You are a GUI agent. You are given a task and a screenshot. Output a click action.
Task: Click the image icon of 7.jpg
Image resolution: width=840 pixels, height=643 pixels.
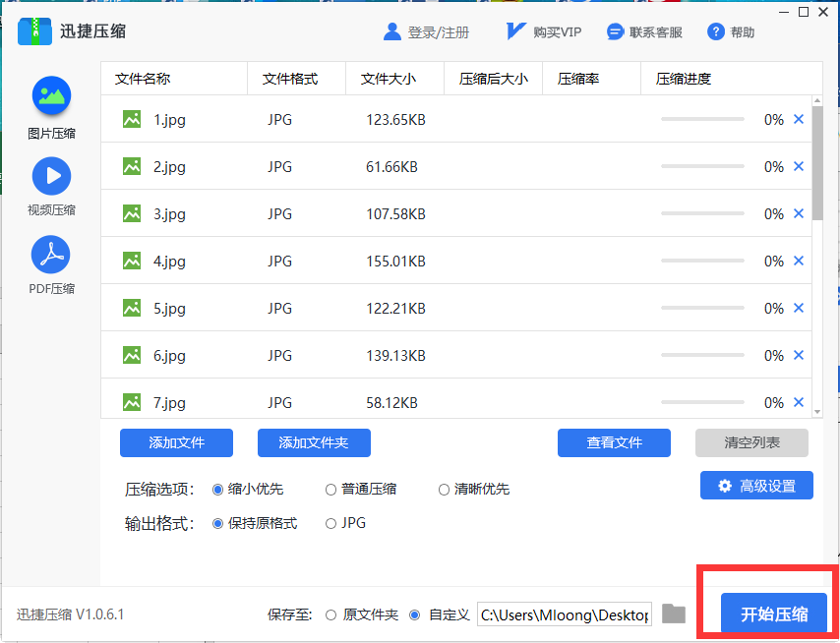132,401
